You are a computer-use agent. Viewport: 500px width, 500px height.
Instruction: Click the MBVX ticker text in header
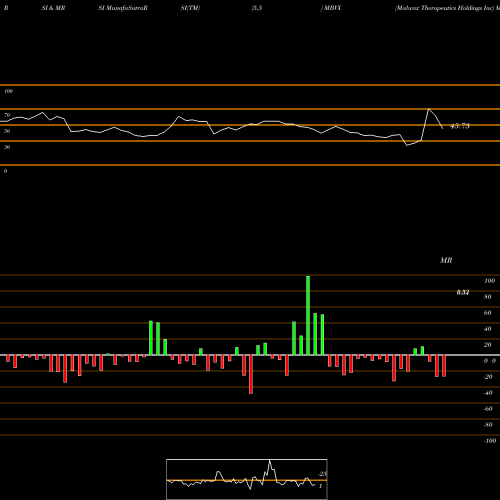332,8
